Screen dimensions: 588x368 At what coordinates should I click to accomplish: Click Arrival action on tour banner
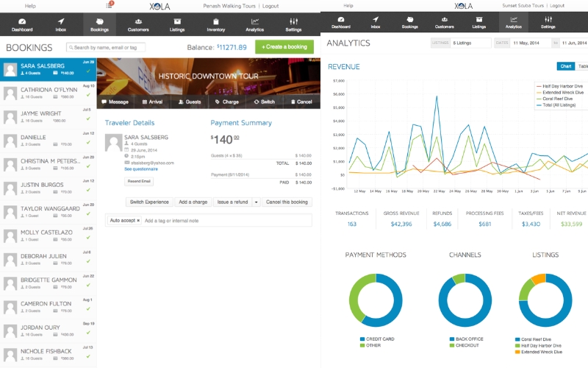(x=152, y=102)
